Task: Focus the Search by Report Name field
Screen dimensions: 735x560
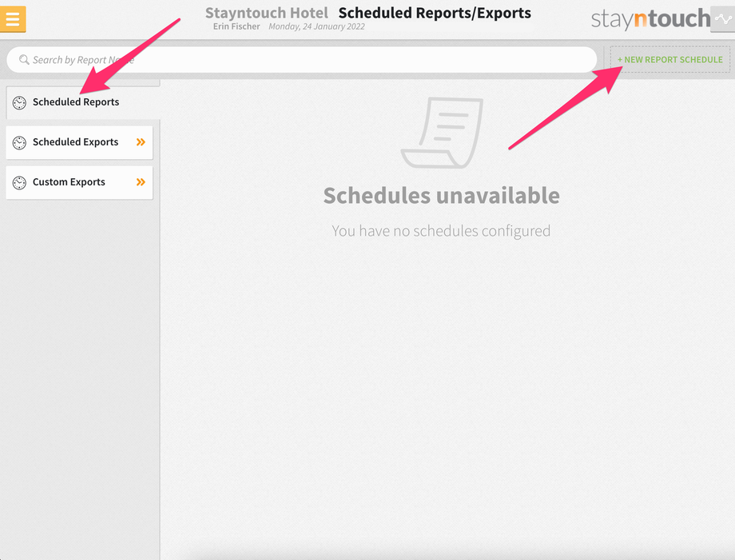Action: click(x=301, y=59)
